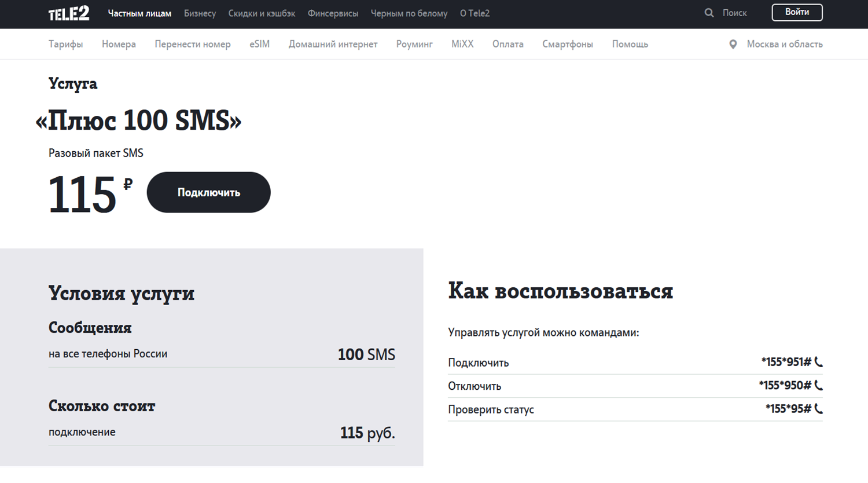Select Москва и область region selector

[x=784, y=44]
